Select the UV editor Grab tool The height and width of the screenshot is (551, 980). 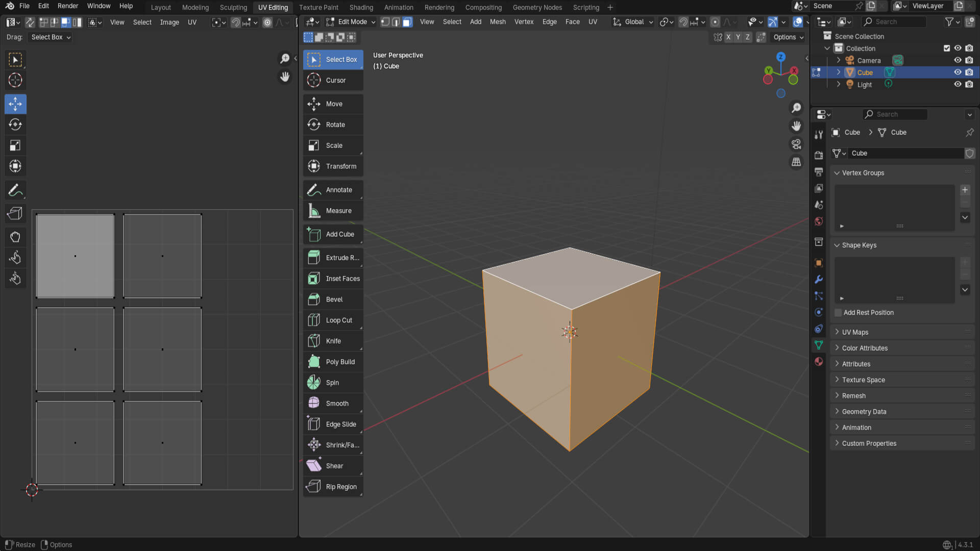[15, 237]
